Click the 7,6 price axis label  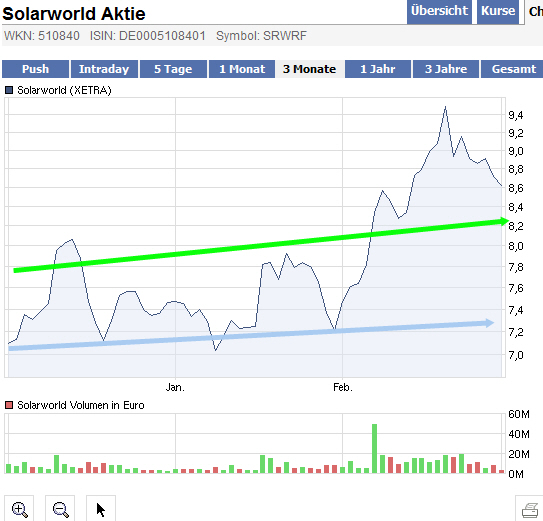click(x=516, y=288)
